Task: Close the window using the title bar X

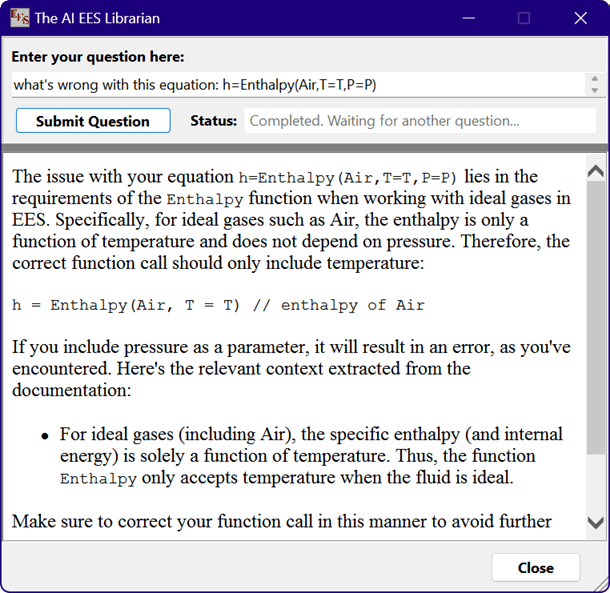Action: [x=581, y=18]
